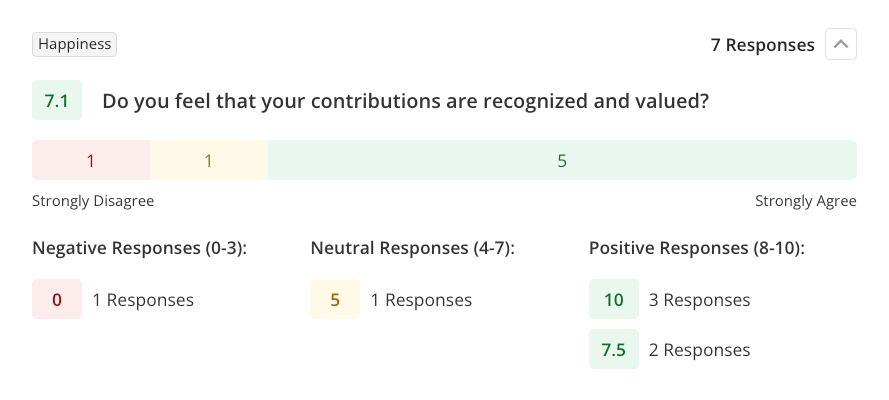The image size is (889, 400).
Task: Click the yellow 5 score badge
Action: [x=335, y=300]
